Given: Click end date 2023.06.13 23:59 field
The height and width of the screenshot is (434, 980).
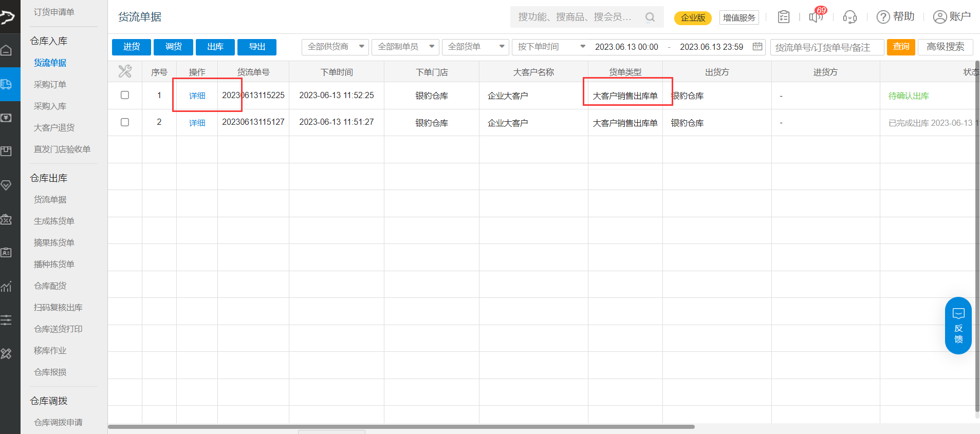Looking at the screenshot, I should click(712, 47).
